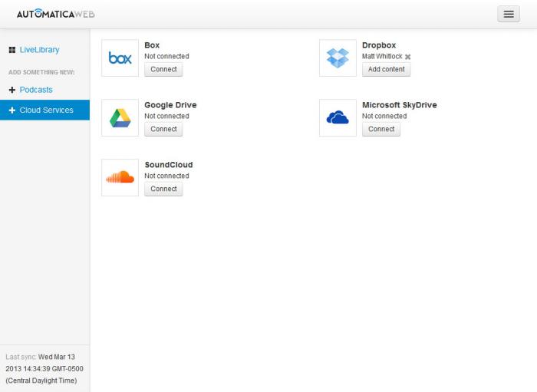
Task: Click the Google Drive title text
Action: pos(170,105)
